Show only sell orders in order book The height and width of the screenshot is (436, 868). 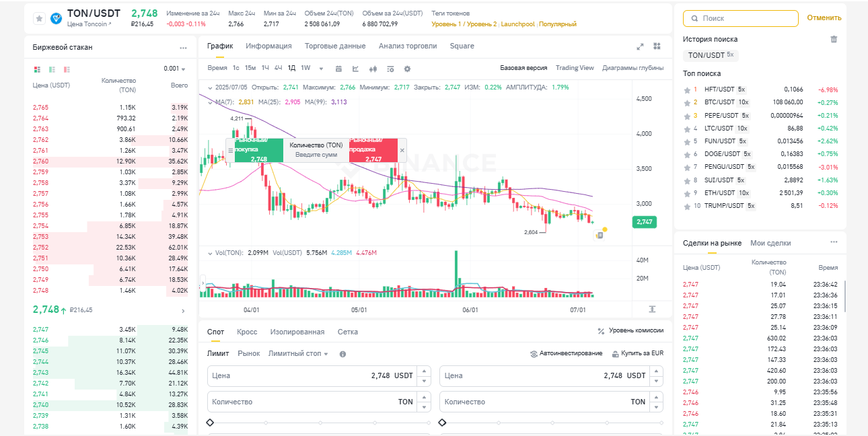coord(67,69)
